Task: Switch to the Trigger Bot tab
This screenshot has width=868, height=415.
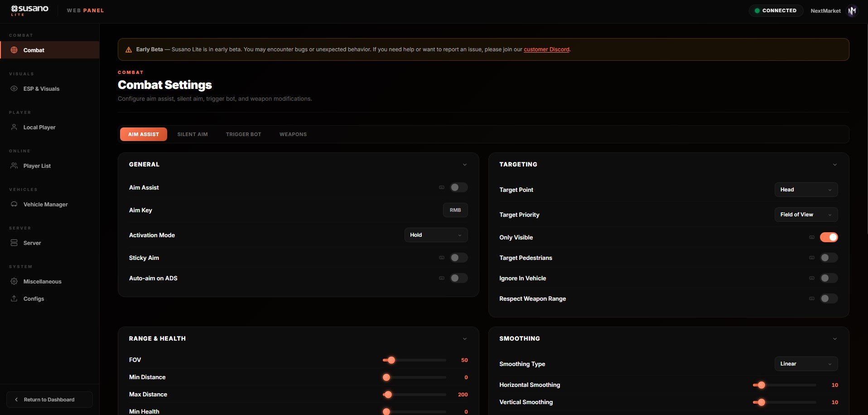Action: (244, 134)
